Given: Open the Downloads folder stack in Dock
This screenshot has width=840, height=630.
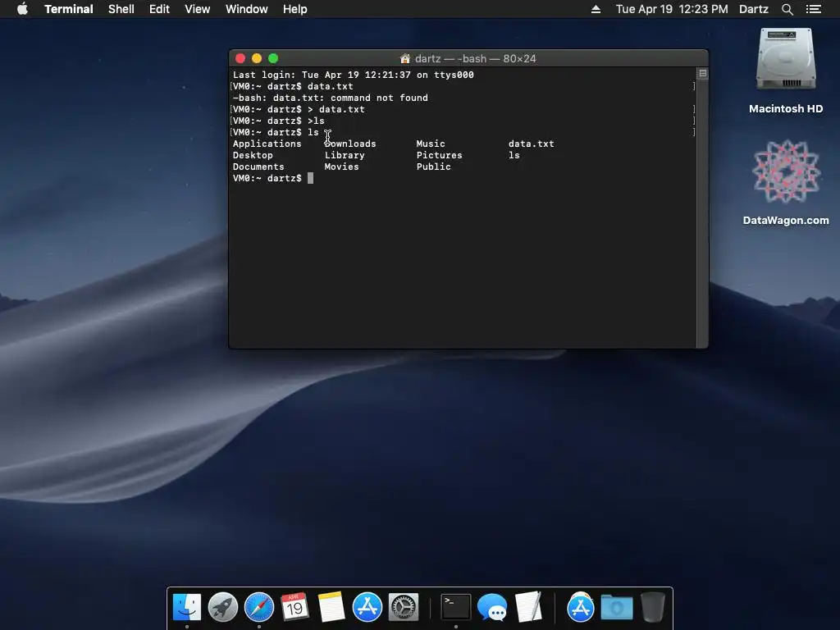Looking at the screenshot, I should 617,608.
